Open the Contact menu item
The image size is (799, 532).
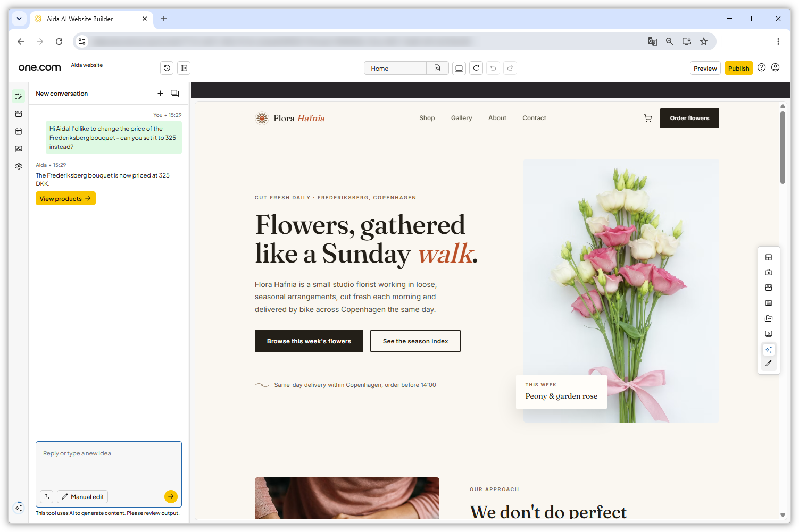point(534,118)
